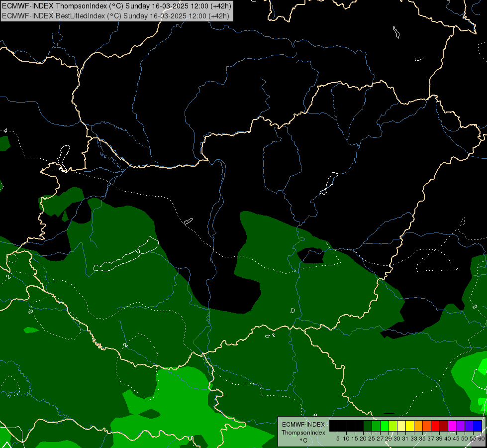Click the '37' legend tick label
This screenshot has height=448, width=487.
431,439
